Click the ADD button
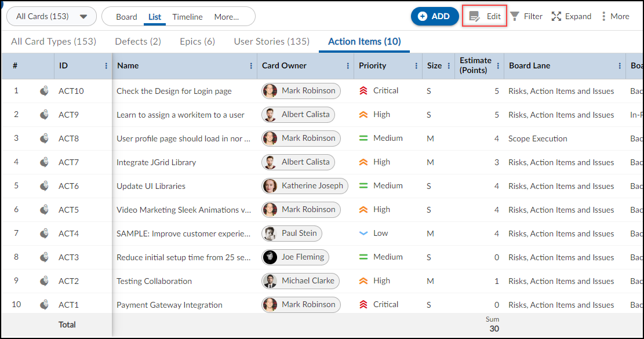 point(434,16)
